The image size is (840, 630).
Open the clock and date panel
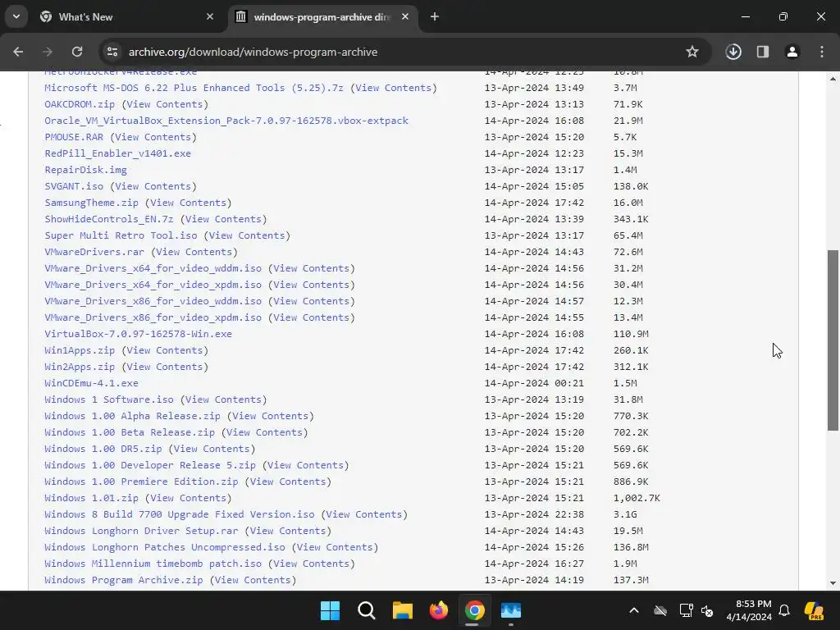[749, 610]
